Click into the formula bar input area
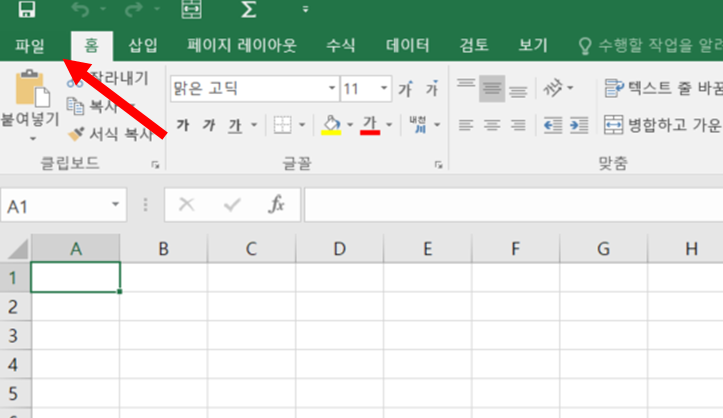The width and height of the screenshot is (723, 418). tap(513, 205)
